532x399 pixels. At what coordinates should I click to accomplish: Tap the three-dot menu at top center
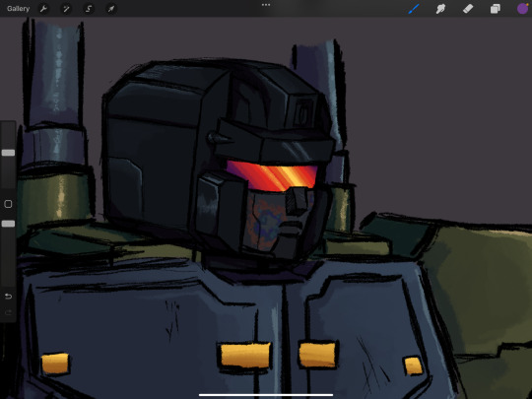pos(266,5)
